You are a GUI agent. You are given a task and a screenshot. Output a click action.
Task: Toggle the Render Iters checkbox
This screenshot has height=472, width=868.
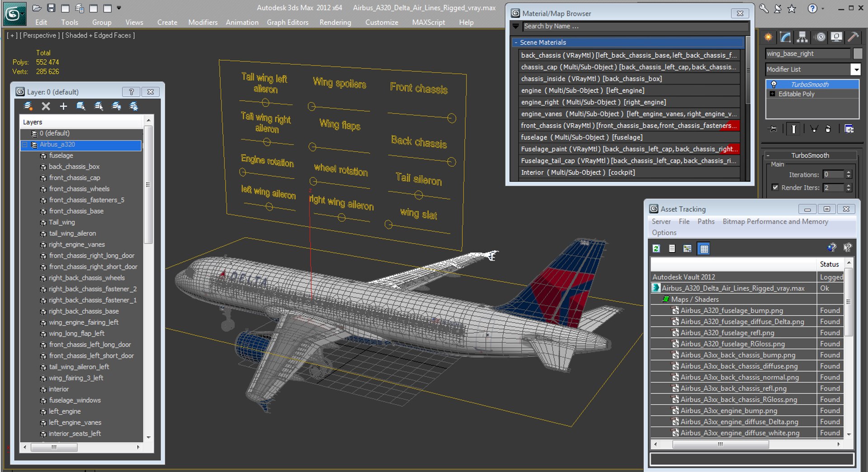pyautogui.click(x=775, y=187)
